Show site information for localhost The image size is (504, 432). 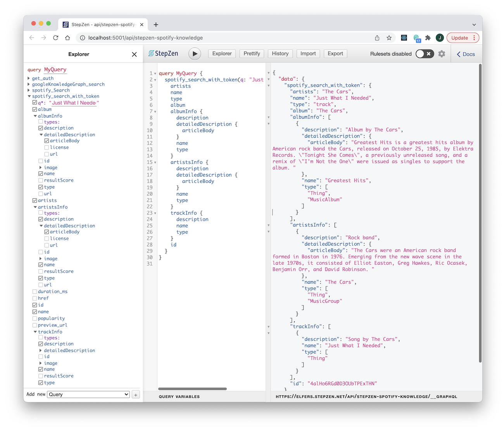[83, 38]
